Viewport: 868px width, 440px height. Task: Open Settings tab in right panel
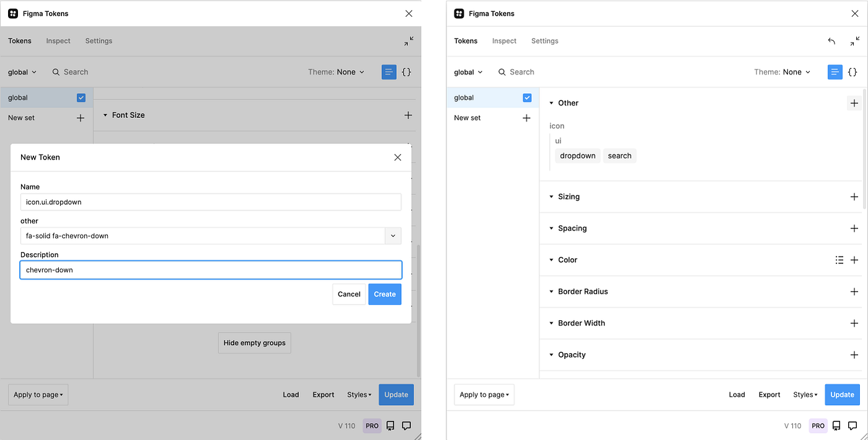[x=545, y=41]
